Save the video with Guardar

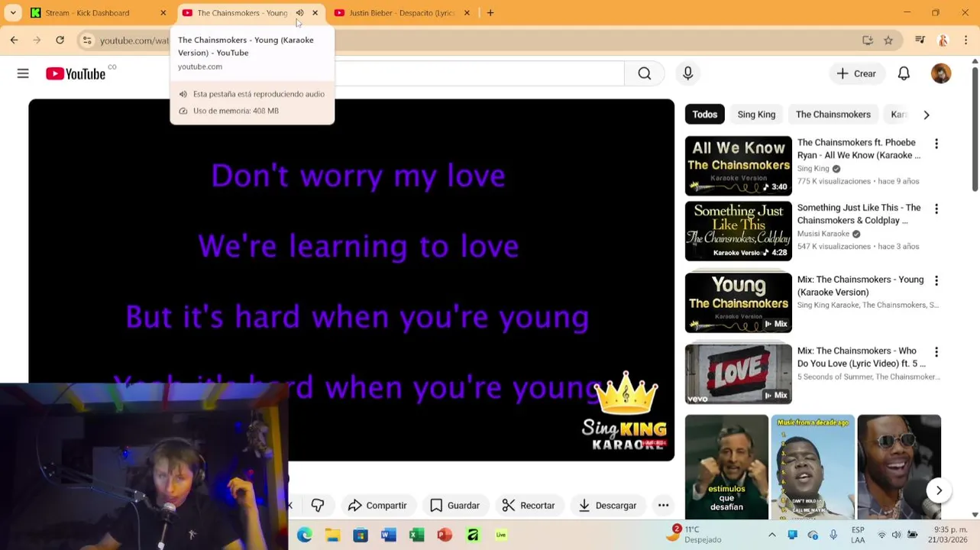pyautogui.click(x=455, y=505)
